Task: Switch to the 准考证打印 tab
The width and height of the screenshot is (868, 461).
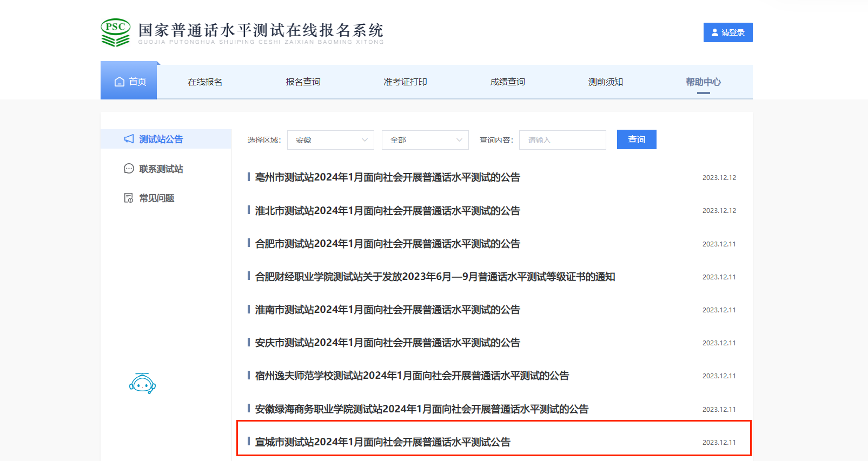Action: click(405, 82)
